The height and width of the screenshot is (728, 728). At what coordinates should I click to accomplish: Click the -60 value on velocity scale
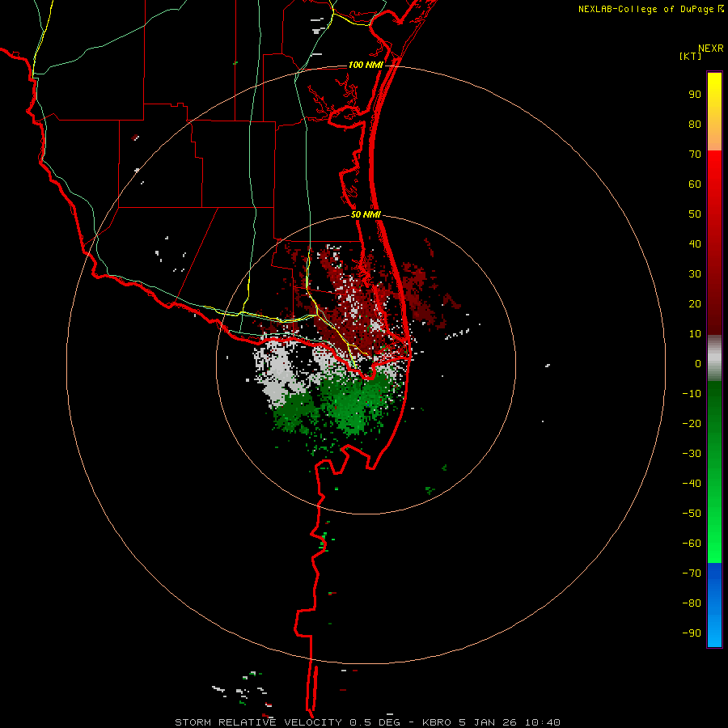coord(692,544)
